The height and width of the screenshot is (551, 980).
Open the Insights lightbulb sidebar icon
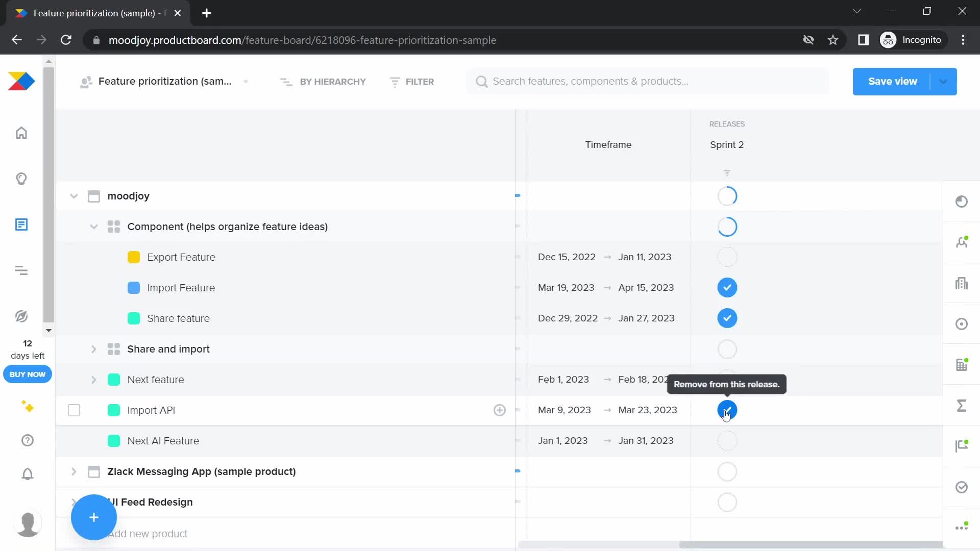[21, 179]
